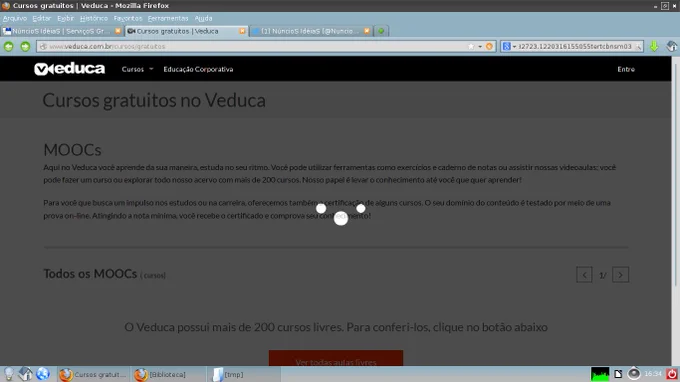Screen dimensions: 680x382
Task: Click the Todos os MOOCs heading
Action: [x=90, y=274]
